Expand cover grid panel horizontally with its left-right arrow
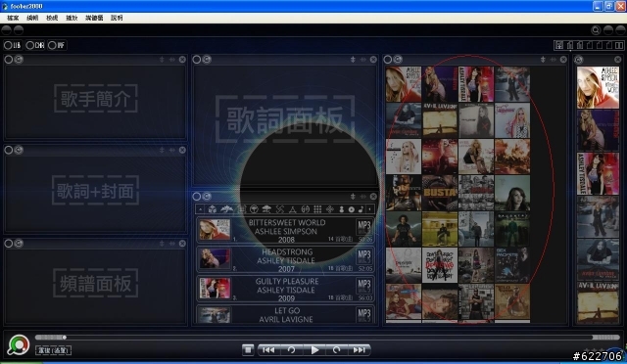 click(x=553, y=60)
